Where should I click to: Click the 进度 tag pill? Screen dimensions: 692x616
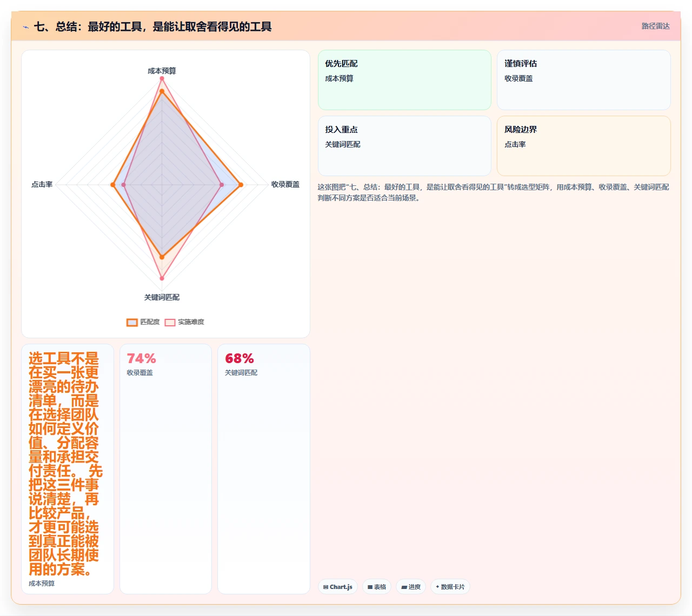tap(411, 587)
